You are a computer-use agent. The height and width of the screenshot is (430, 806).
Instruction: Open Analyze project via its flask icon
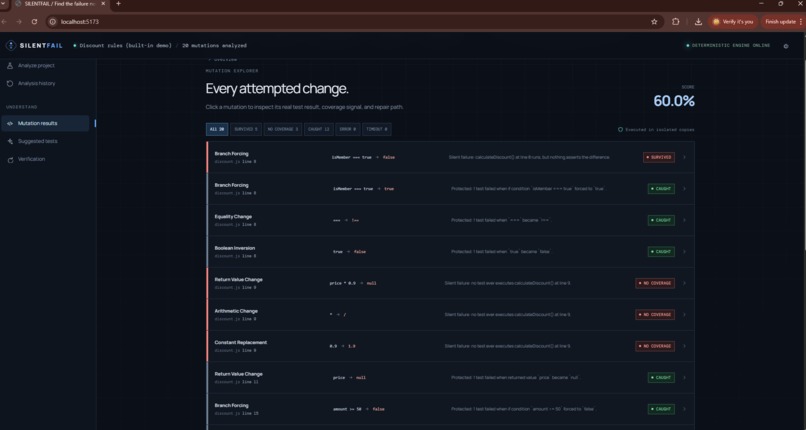[10, 65]
